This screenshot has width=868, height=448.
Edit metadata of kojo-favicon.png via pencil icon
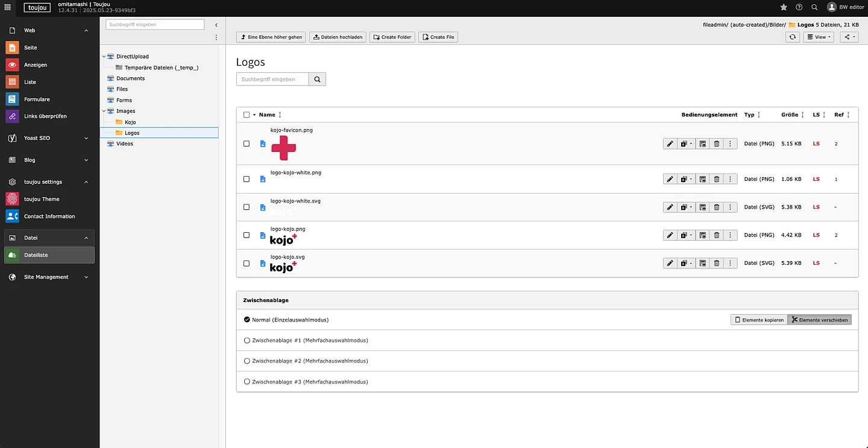click(x=670, y=144)
